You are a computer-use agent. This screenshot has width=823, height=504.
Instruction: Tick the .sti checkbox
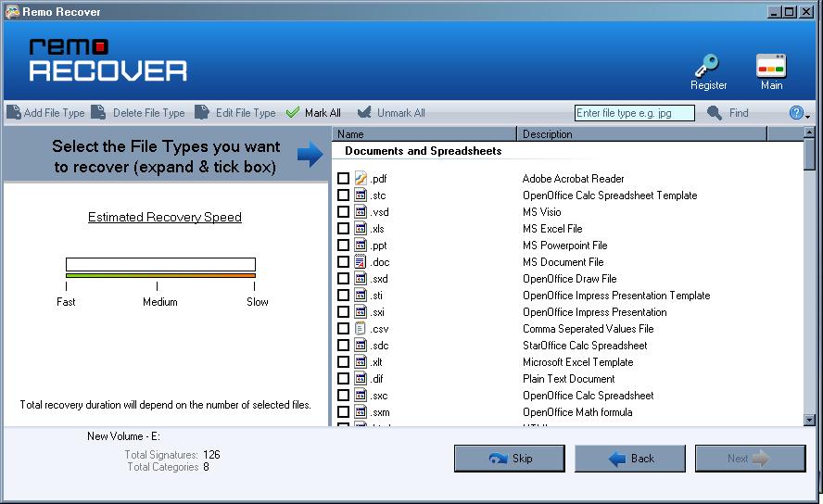pyautogui.click(x=343, y=296)
